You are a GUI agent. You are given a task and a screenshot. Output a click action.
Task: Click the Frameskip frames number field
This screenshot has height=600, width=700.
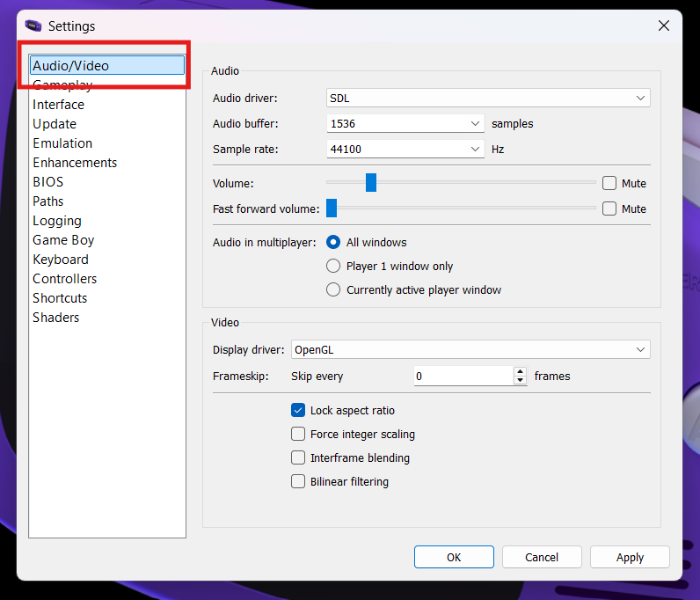[463, 376]
